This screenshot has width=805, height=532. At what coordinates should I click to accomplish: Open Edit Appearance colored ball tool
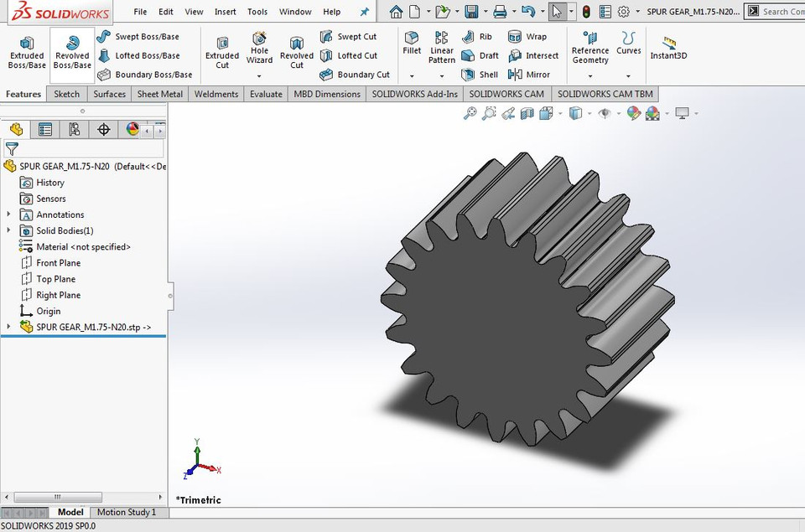(633, 112)
